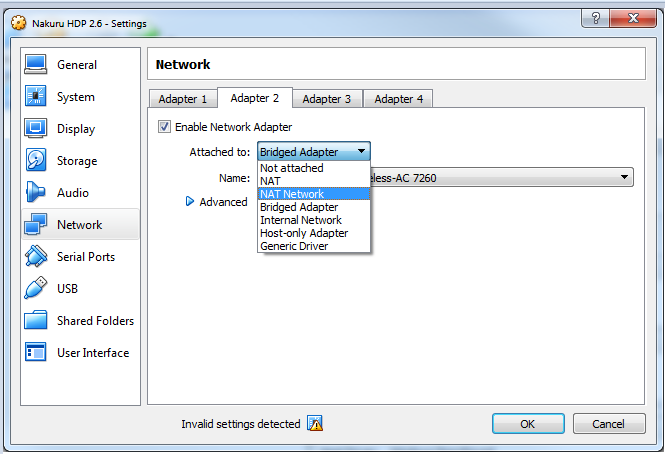The height and width of the screenshot is (454, 665).
Task: Click the Shared Folders folder icon
Action: coord(36,320)
